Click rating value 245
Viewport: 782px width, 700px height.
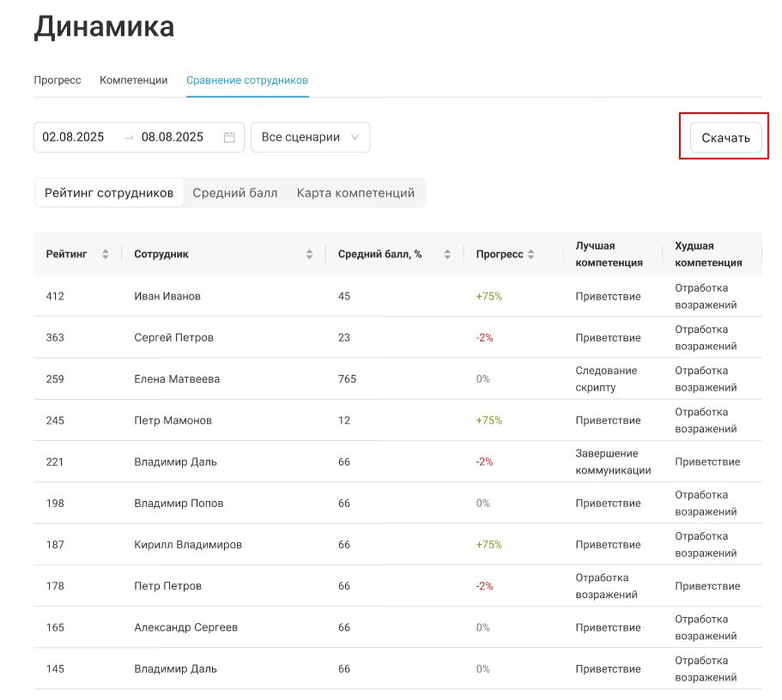pyautogui.click(x=55, y=420)
